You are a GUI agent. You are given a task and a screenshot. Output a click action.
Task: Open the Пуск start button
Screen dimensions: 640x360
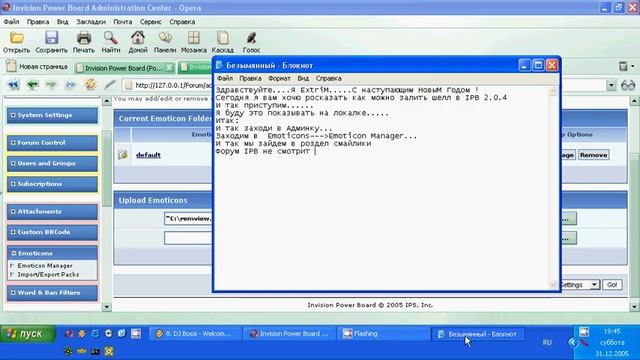tap(27, 334)
